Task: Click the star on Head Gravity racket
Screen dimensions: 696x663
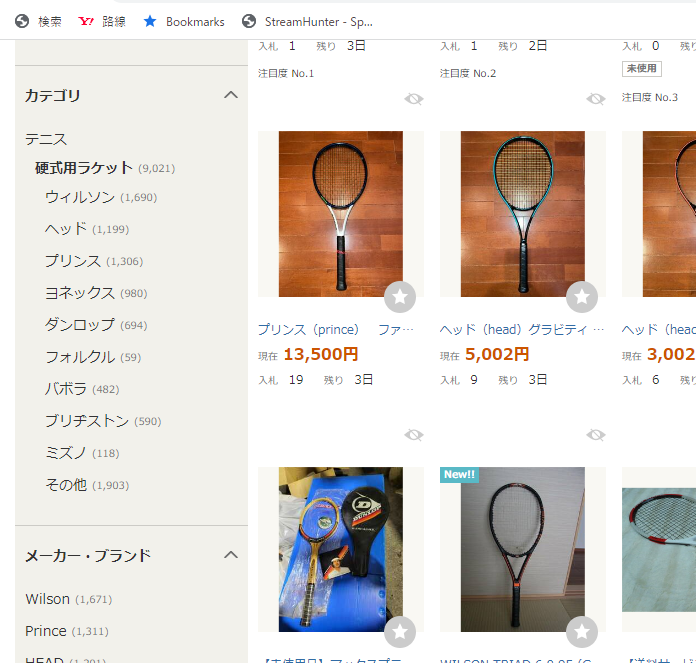Action: tap(581, 296)
